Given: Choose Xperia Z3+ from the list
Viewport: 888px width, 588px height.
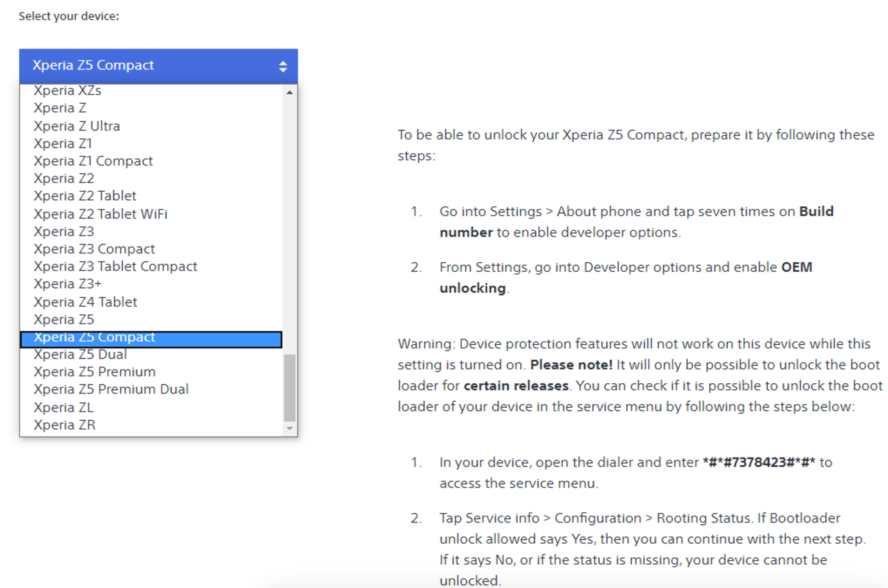Looking at the screenshot, I should coord(152,284).
